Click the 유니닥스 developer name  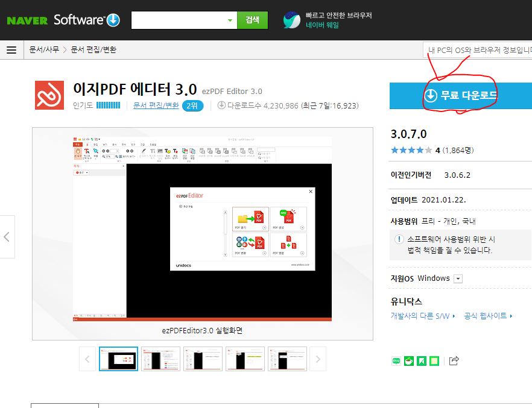(x=406, y=301)
